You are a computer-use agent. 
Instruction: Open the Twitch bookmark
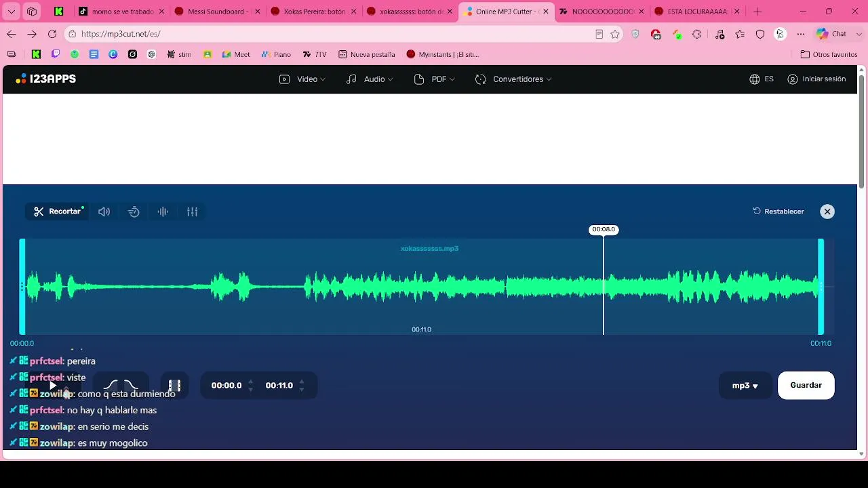pos(56,54)
